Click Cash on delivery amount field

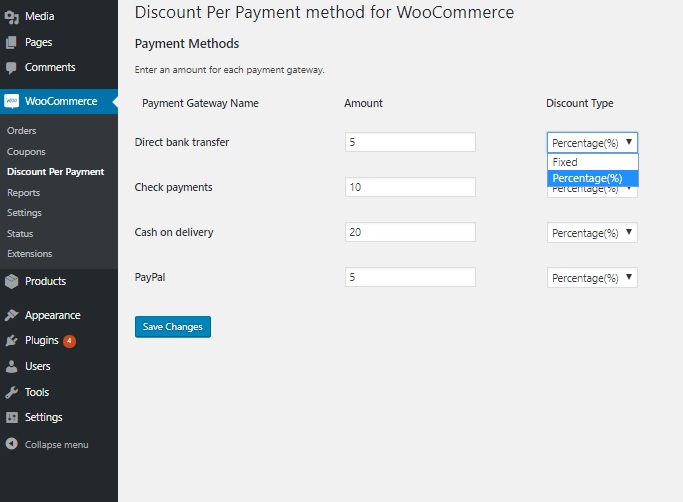coord(410,232)
